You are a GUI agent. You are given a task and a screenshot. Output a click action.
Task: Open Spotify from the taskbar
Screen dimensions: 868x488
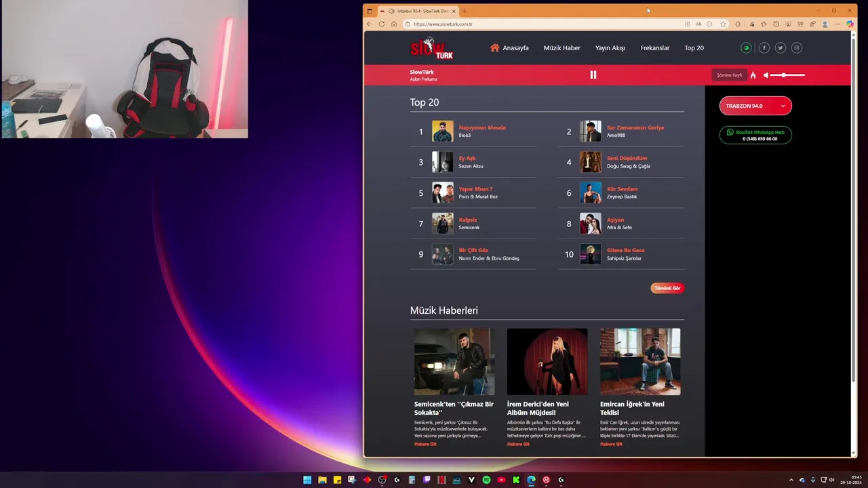[486, 480]
